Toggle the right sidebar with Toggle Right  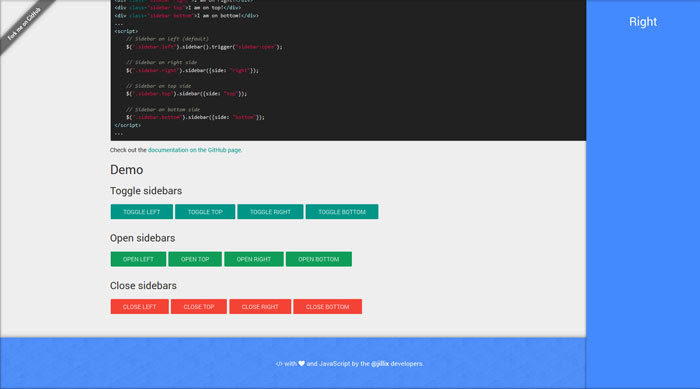[270, 212]
